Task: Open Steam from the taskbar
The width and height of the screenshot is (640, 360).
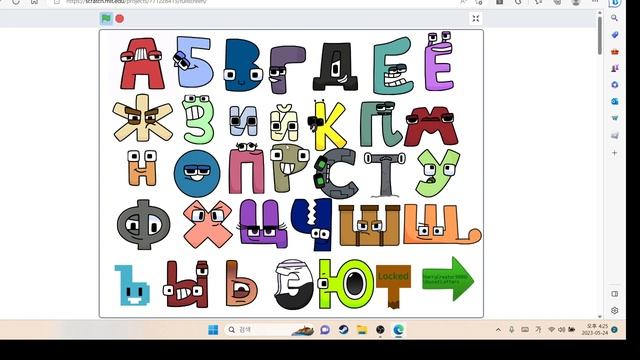Action: (x=343, y=330)
